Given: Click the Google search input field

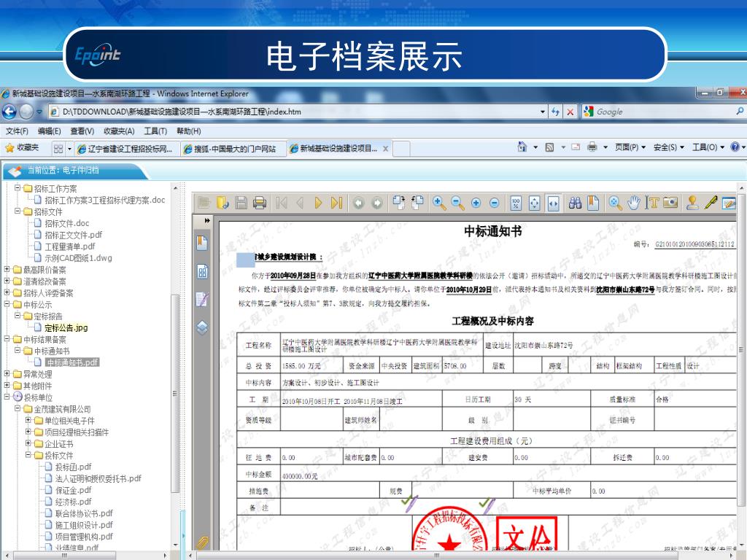Looking at the screenshot, I should coord(664,112).
